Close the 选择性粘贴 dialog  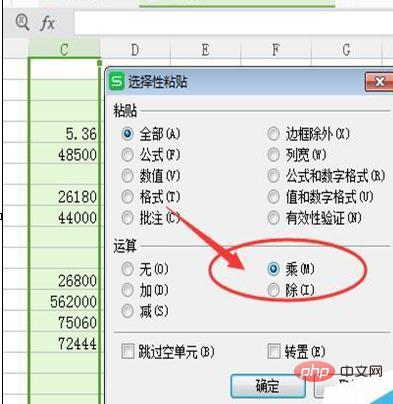coord(379,82)
